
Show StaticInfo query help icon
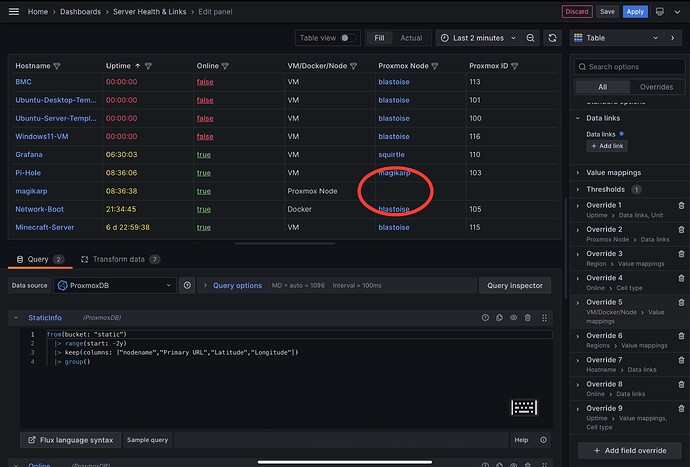click(485, 317)
